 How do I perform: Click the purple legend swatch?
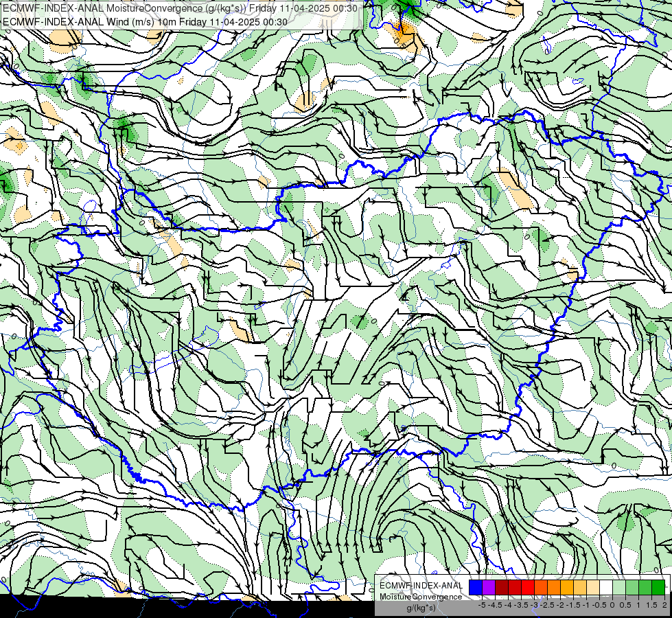coord(489,587)
